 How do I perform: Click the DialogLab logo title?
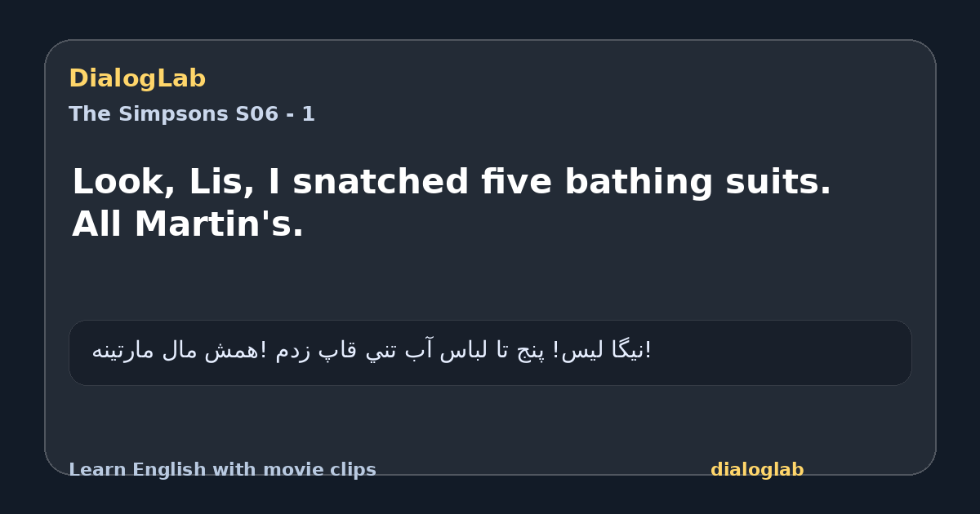[x=137, y=79]
